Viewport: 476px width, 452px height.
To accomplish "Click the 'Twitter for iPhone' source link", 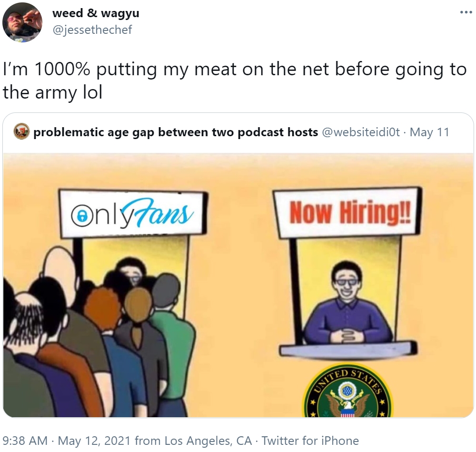I will tap(310, 441).
